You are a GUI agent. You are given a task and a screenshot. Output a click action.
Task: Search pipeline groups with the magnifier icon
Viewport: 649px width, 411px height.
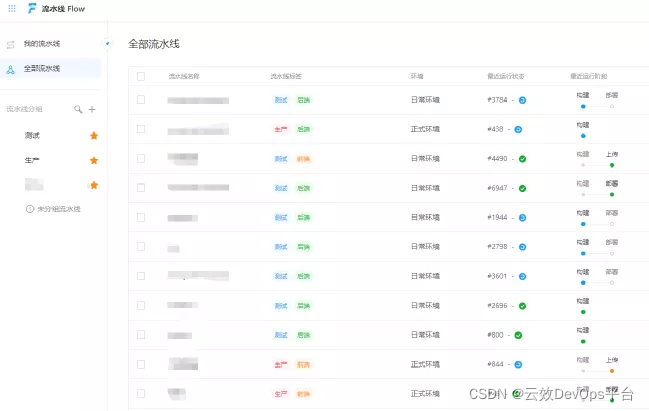pyautogui.click(x=78, y=109)
